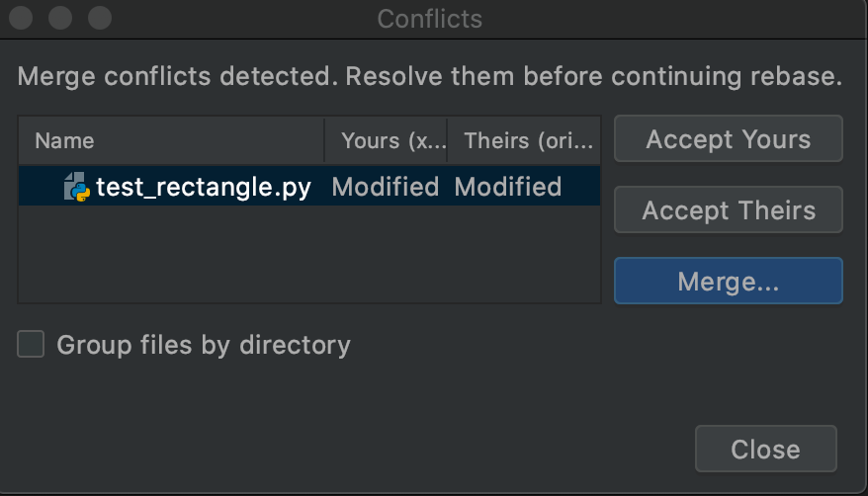
Task: Enable the Group files by directory checkbox
Action: point(31,344)
